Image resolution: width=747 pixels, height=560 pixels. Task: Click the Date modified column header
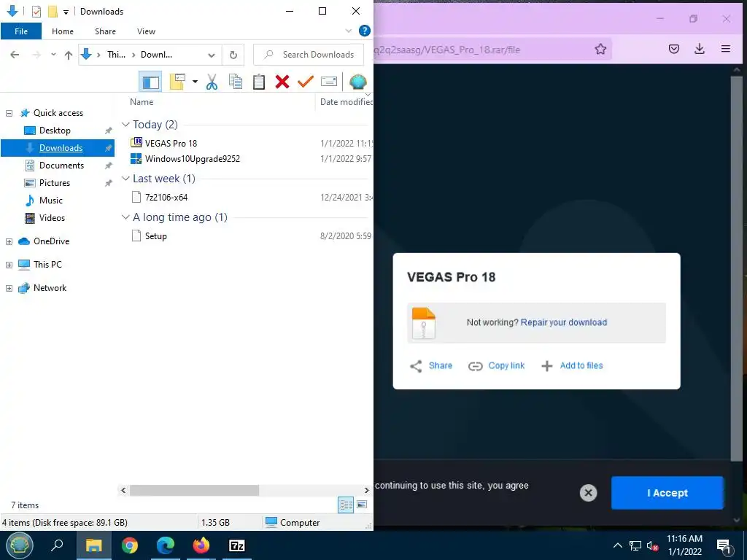[x=346, y=102]
